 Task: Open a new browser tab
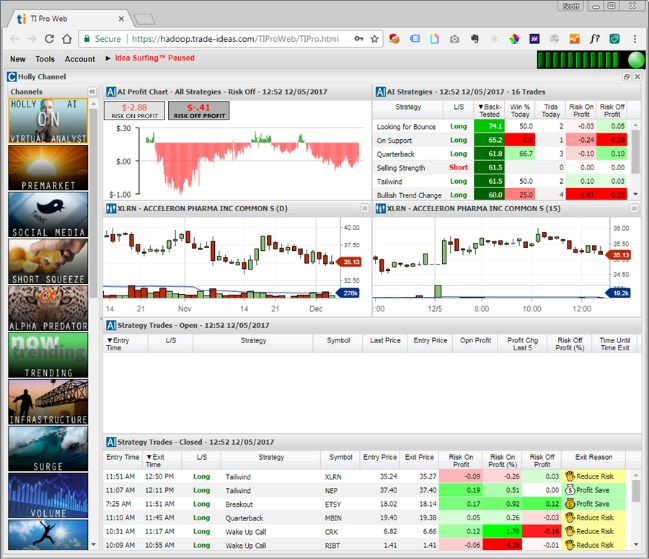144,19
